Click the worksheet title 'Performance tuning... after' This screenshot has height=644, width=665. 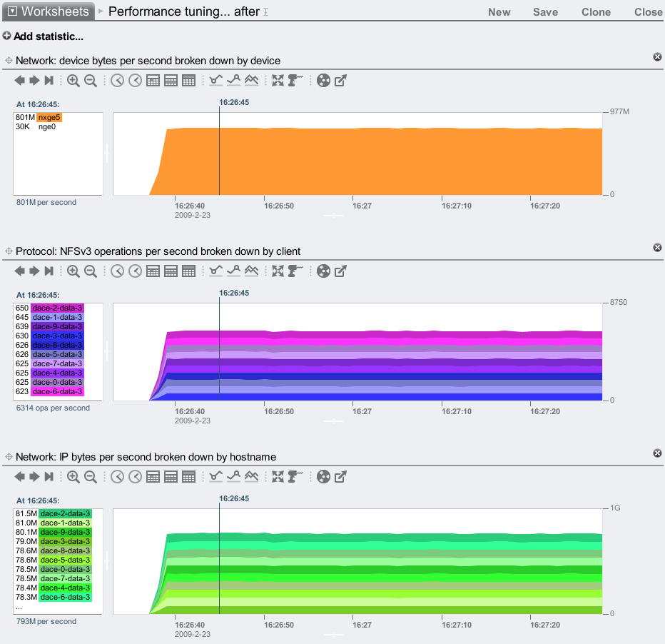(x=183, y=11)
